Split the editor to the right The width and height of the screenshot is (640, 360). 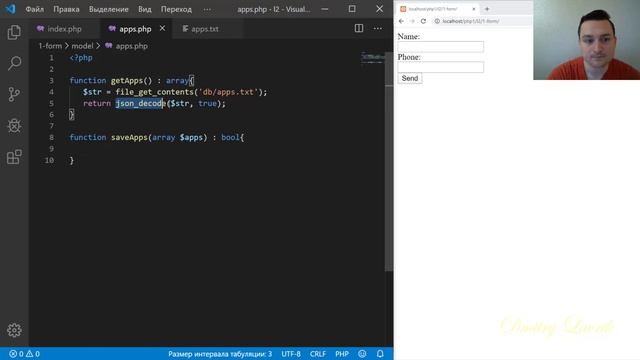(359, 28)
